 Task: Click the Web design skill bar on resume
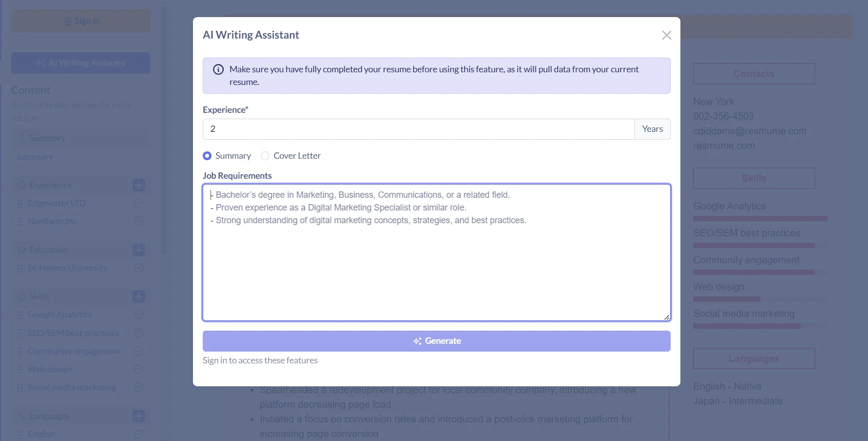coord(760,299)
